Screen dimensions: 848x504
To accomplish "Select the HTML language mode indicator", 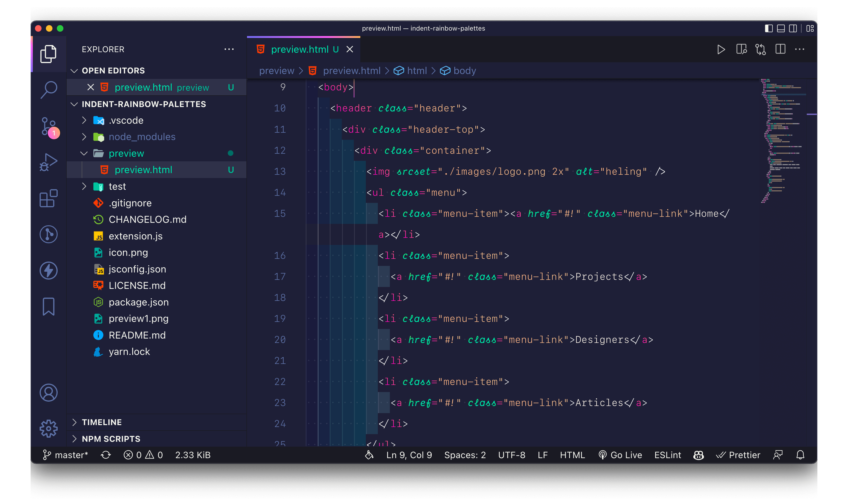I will pos(574,455).
